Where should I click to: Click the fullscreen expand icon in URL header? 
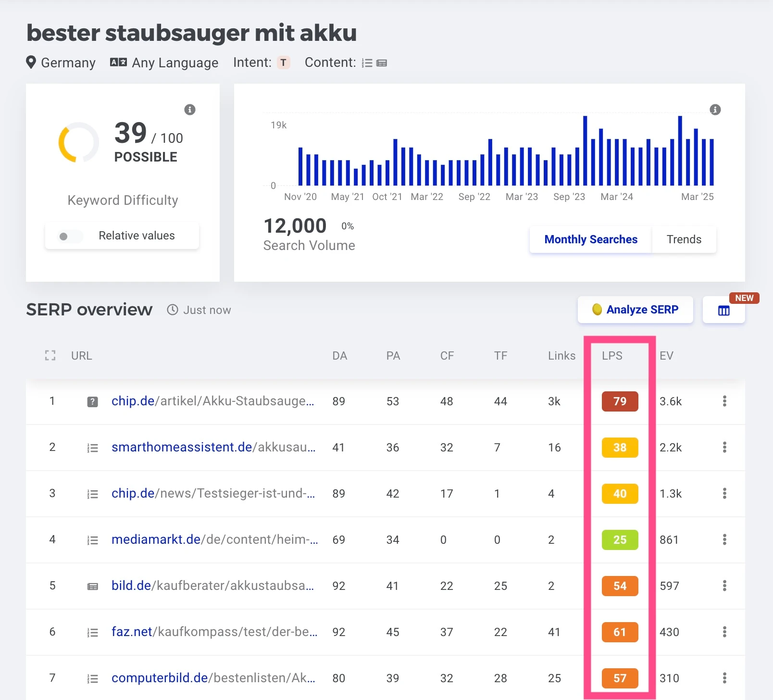50,356
